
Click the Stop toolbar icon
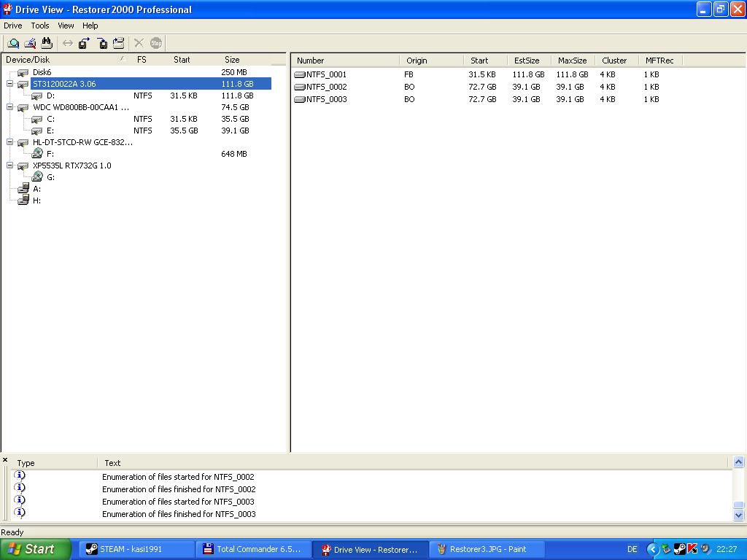[156, 43]
